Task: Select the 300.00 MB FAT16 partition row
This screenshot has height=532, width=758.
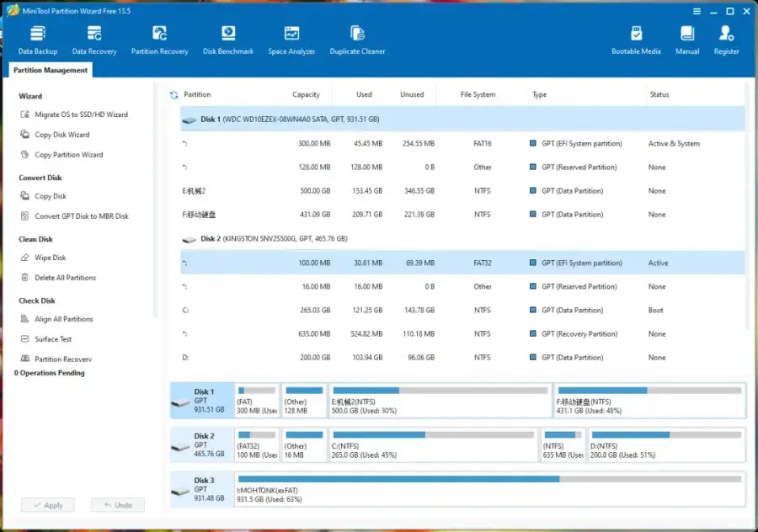Action: coord(462,143)
